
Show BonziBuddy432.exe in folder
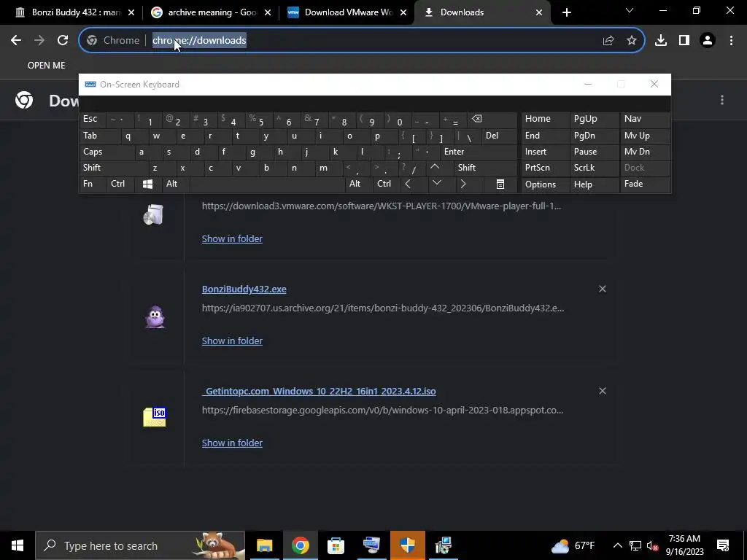[x=232, y=341]
